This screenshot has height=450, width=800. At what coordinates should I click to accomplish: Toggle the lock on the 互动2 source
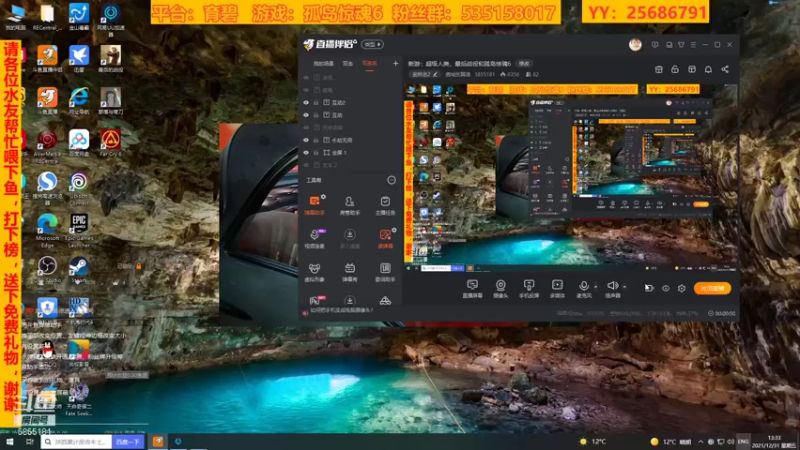[316, 103]
